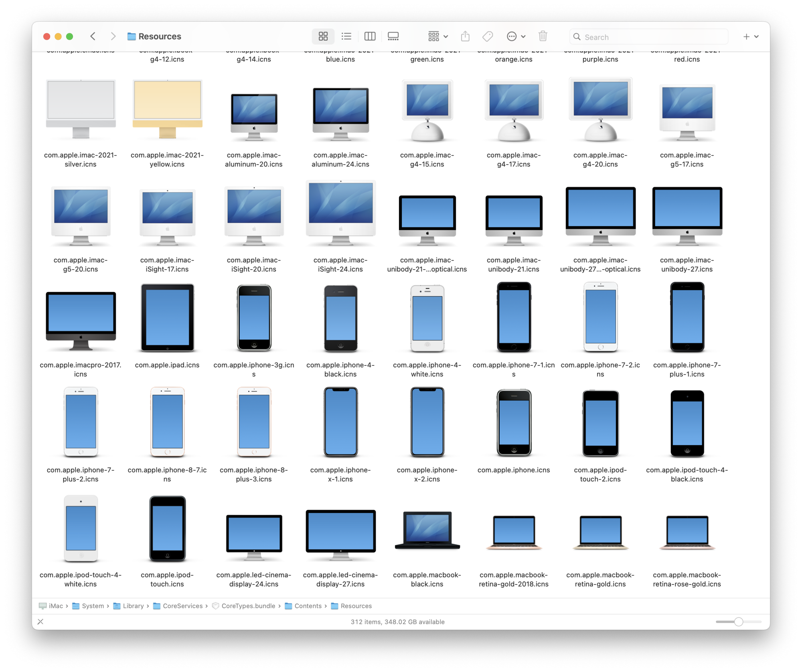Switch to gallery view
Image resolution: width=802 pixels, height=672 pixels.
tap(393, 36)
